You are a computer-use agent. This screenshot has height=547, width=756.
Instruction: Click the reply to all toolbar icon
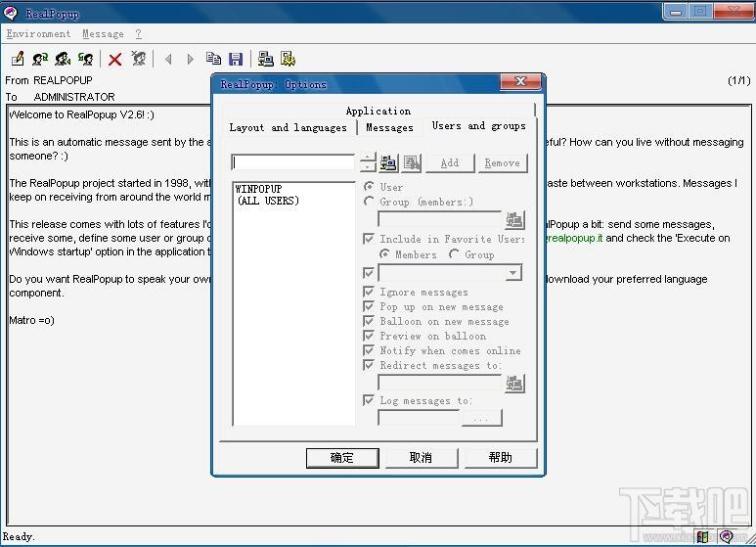(x=63, y=59)
